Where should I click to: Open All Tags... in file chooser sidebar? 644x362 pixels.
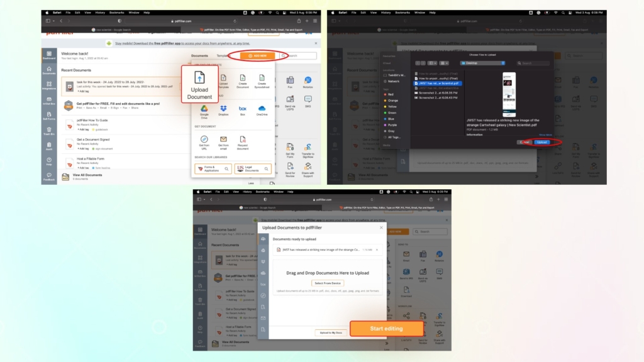click(x=392, y=137)
